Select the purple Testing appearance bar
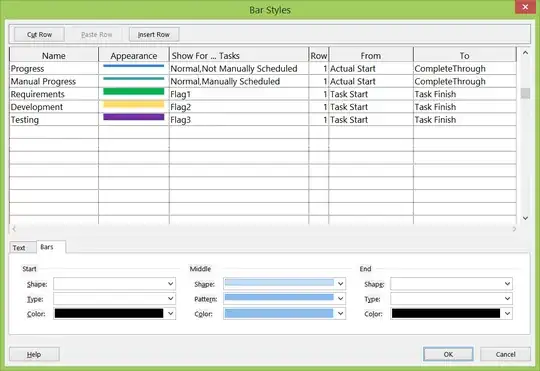 (x=134, y=117)
